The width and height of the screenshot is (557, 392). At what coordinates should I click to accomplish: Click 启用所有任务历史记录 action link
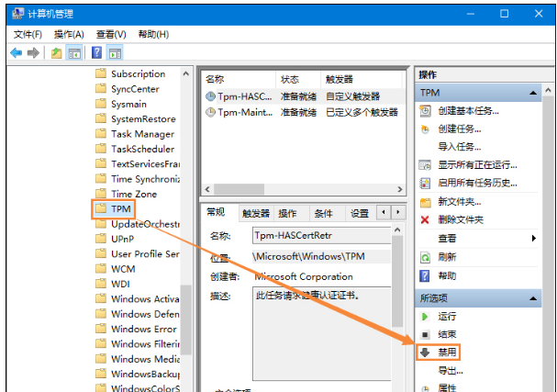tap(478, 183)
